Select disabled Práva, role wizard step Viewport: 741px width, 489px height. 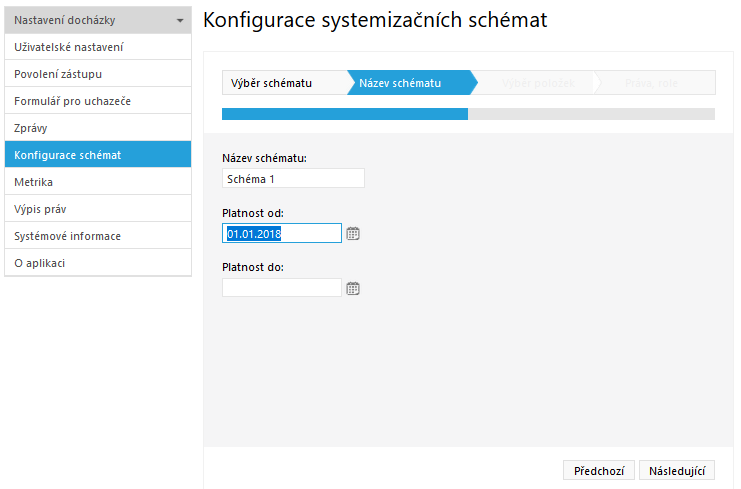coord(655,83)
